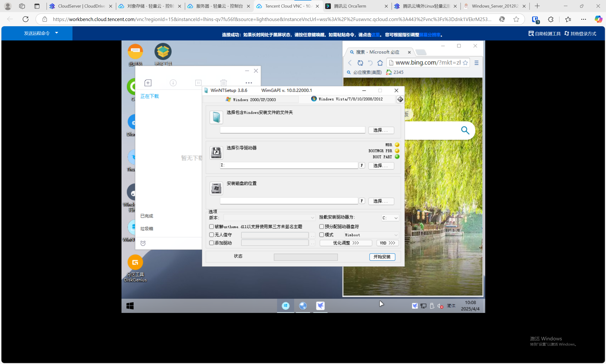
Task: Select 已完成 in downloader sidebar
Action: point(147,216)
